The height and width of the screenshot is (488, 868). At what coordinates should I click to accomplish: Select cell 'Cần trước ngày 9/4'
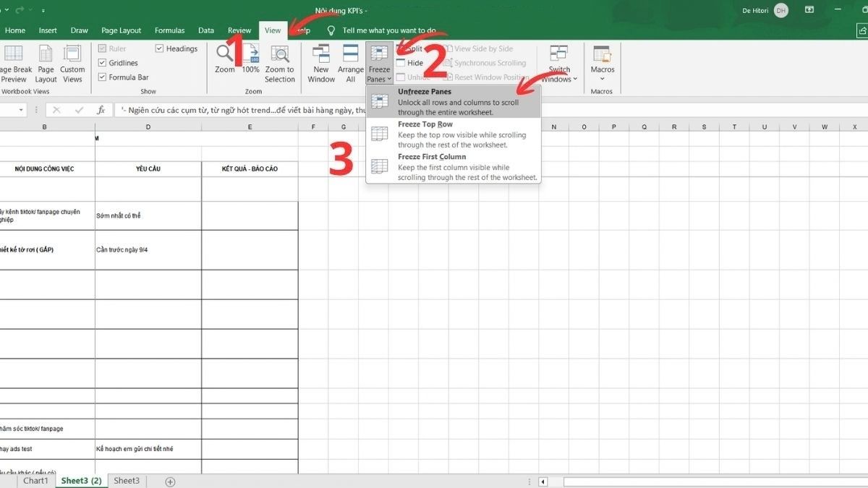(148, 249)
